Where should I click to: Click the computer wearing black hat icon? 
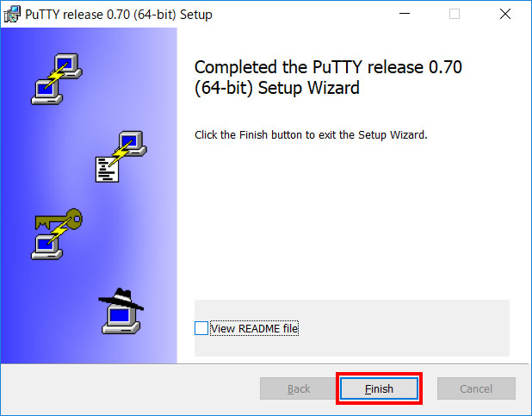pyautogui.click(x=121, y=311)
